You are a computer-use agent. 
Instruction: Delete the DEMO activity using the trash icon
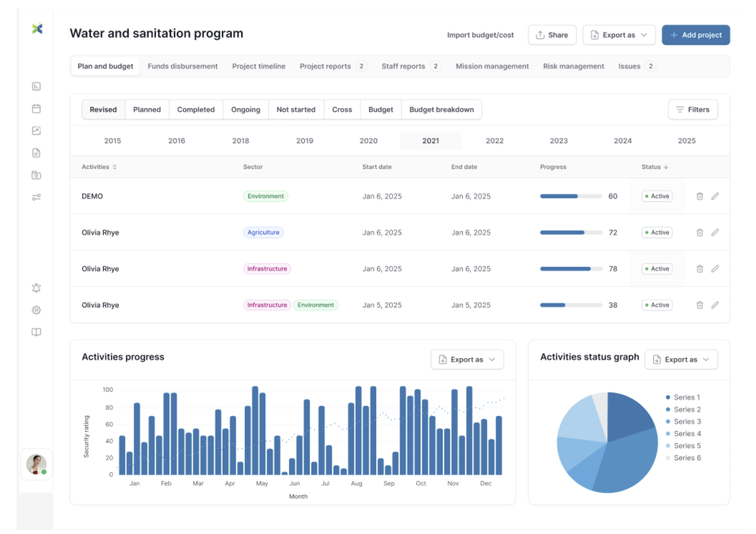(700, 196)
